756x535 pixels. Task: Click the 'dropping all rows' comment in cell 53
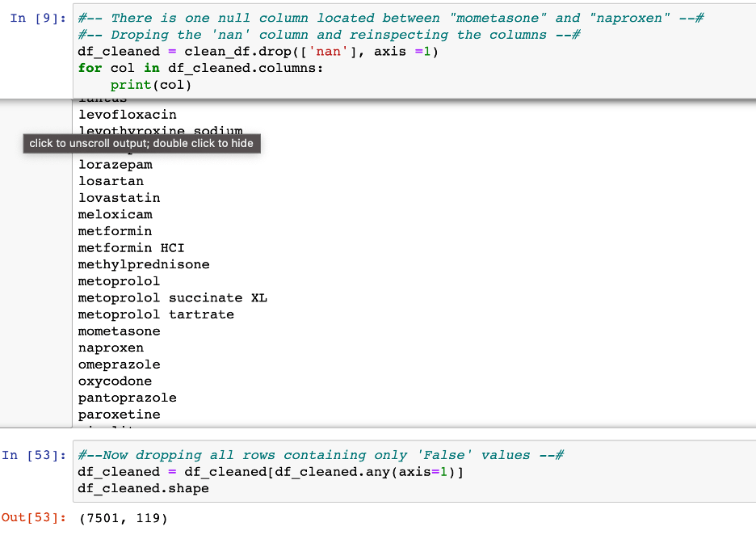tap(321, 455)
